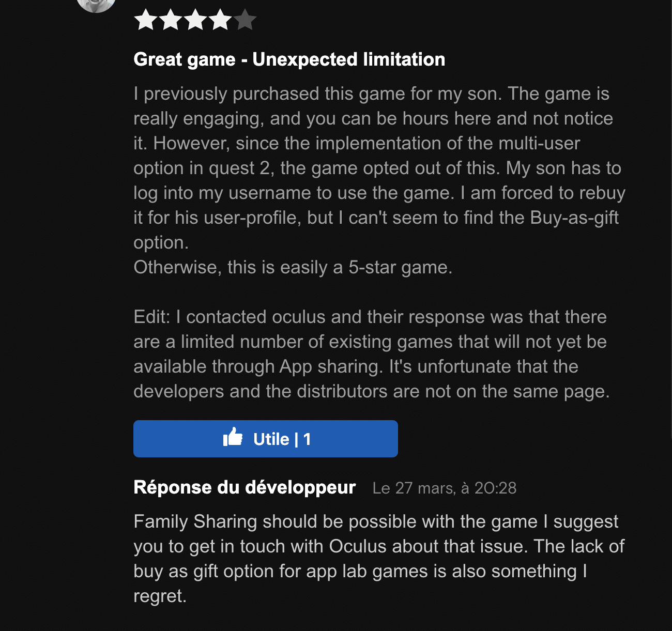Viewport: 672px width, 631px height.
Task: Click the review title "Great game - Unexpected limitation"
Action: coord(289,59)
